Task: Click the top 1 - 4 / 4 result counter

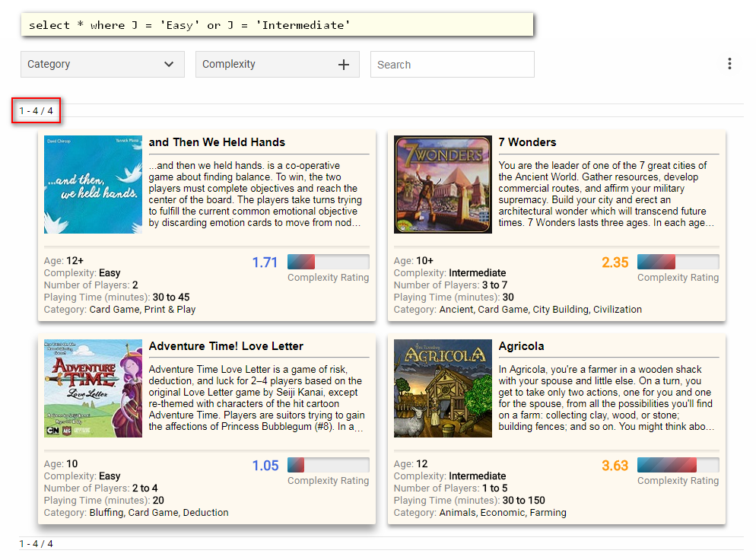Action: pyautogui.click(x=37, y=111)
